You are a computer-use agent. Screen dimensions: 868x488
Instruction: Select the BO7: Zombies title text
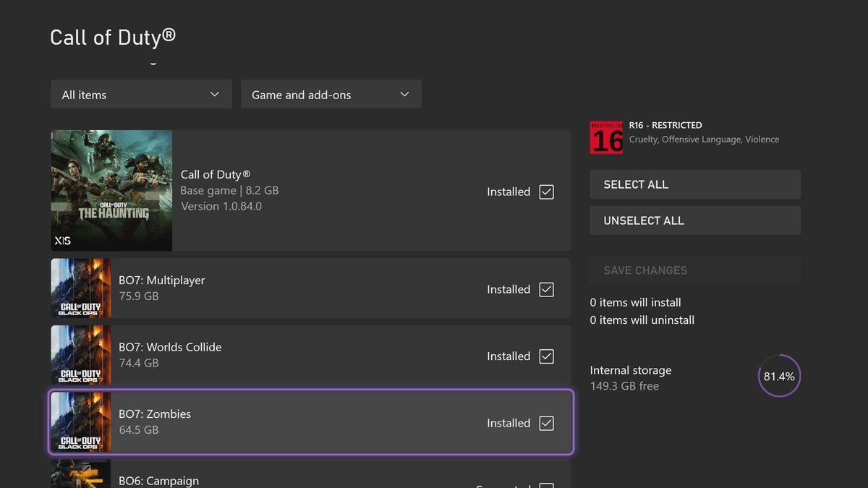tap(155, 414)
